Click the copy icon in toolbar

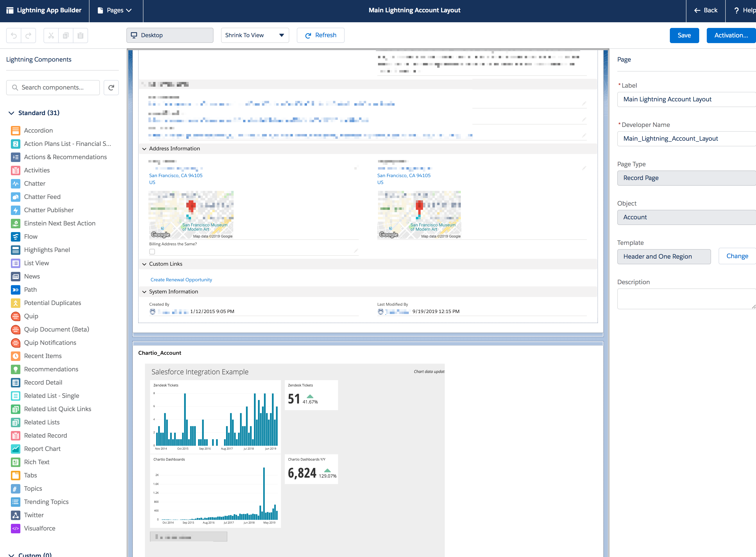pyautogui.click(x=66, y=35)
